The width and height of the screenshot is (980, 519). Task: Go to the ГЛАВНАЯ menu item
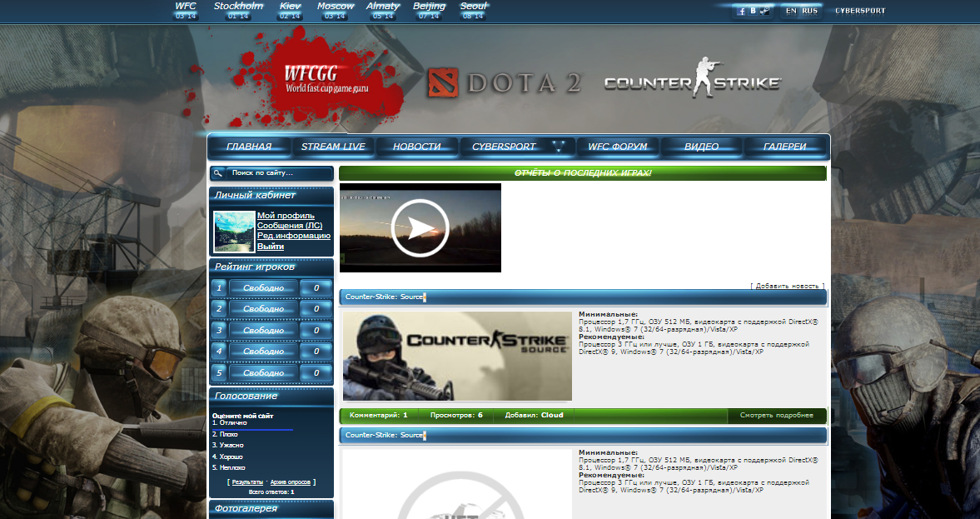pos(250,147)
